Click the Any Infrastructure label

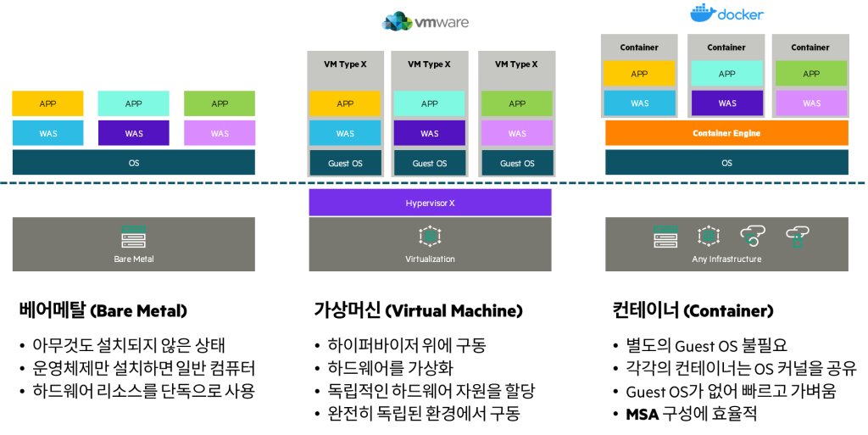click(726, 259)
